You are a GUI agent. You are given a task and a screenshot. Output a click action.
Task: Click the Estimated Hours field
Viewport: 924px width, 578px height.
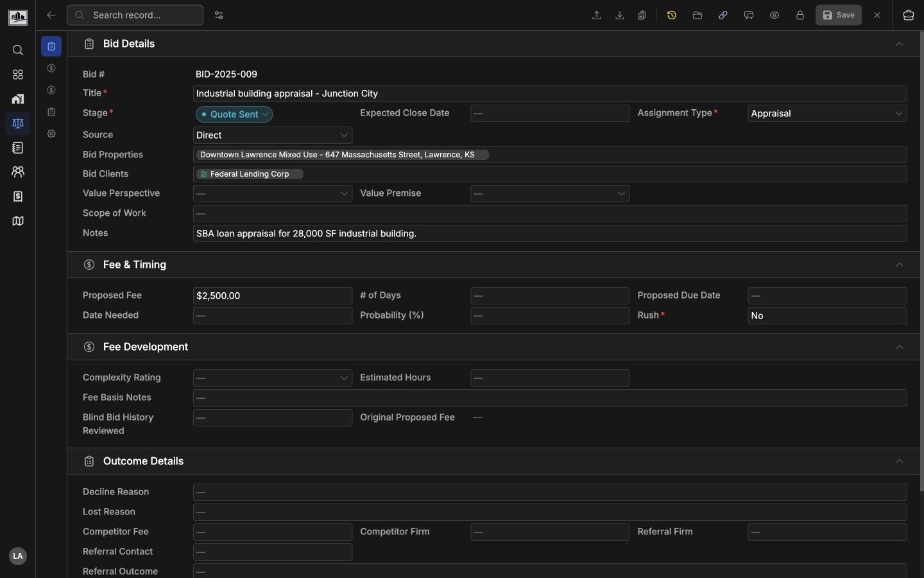pos(550,378)
